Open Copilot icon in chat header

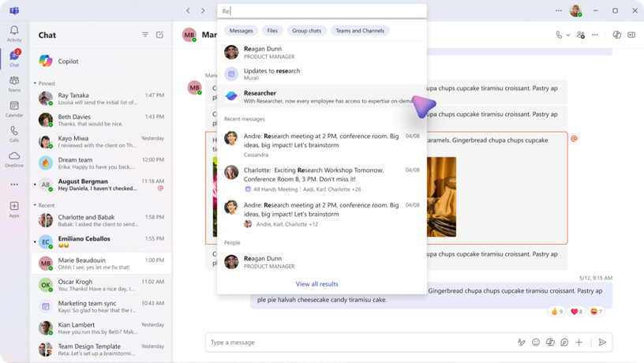coord(617,35)
